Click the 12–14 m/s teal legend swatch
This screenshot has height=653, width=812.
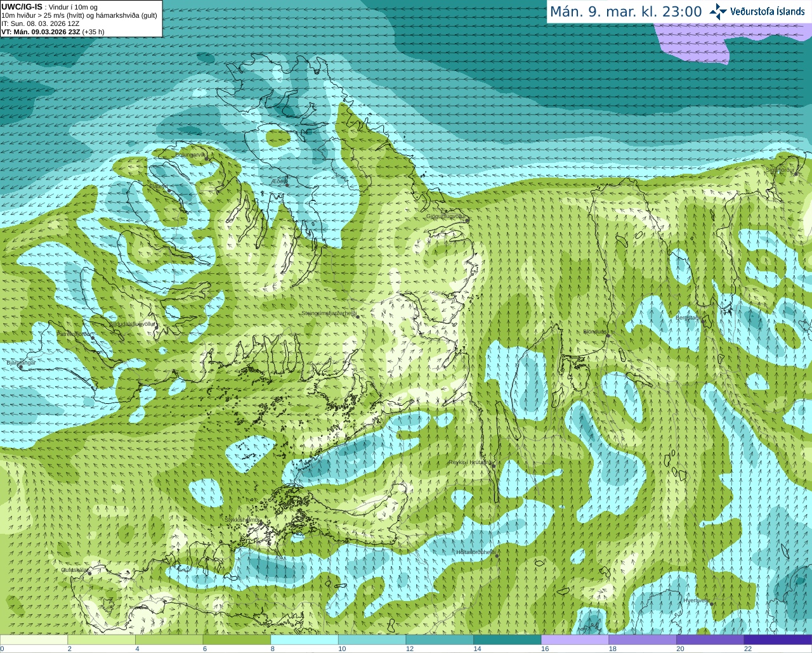(440, 640)
